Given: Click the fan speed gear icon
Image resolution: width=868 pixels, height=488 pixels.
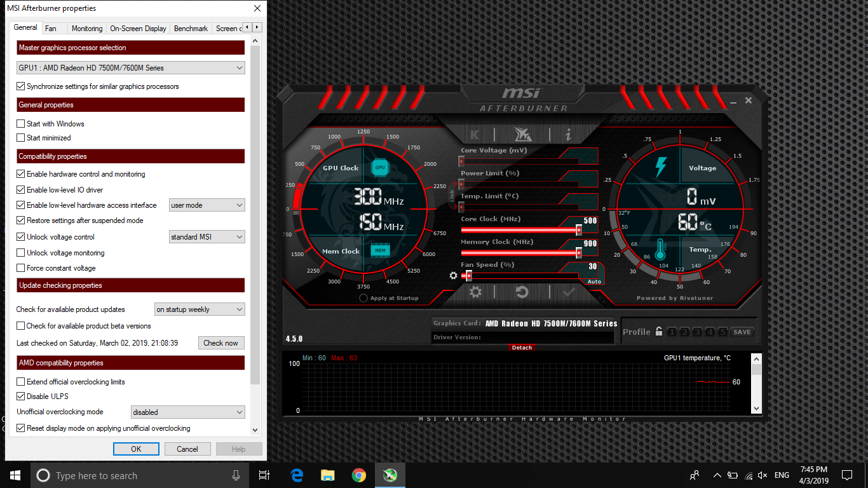Looking at the screenshot, I should [x=453, y=275].
